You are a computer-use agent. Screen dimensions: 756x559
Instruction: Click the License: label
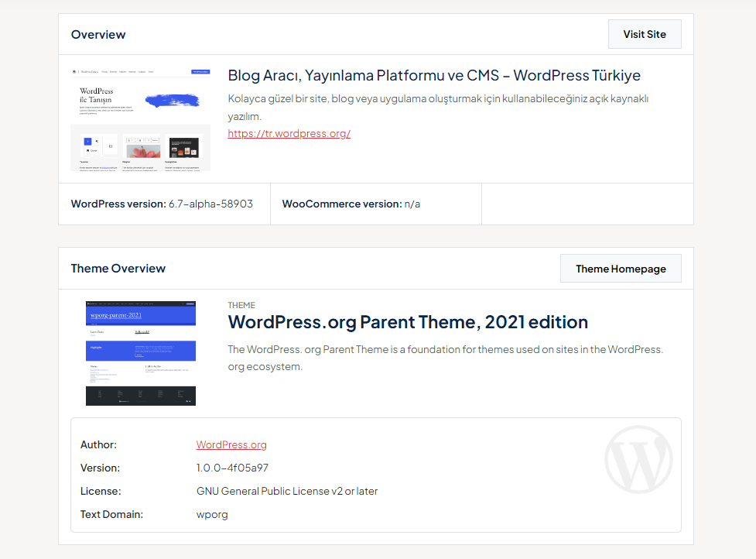point(101,491)
